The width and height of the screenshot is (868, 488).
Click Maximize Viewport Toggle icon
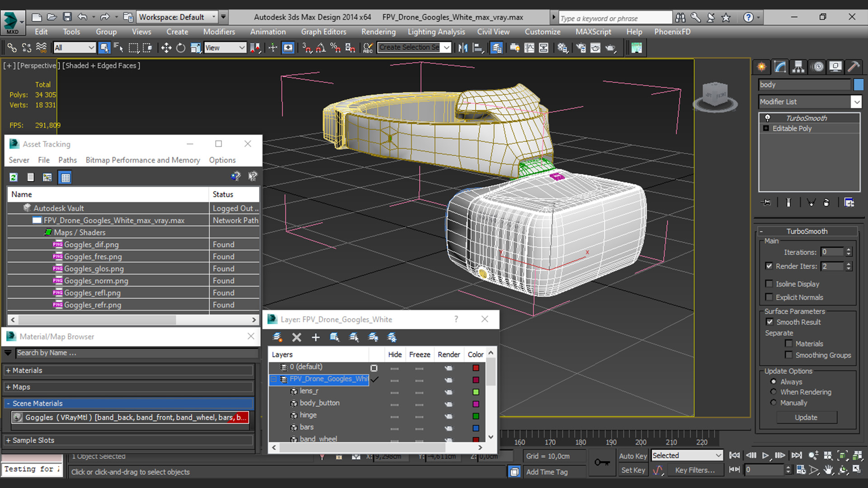[857, 470]
